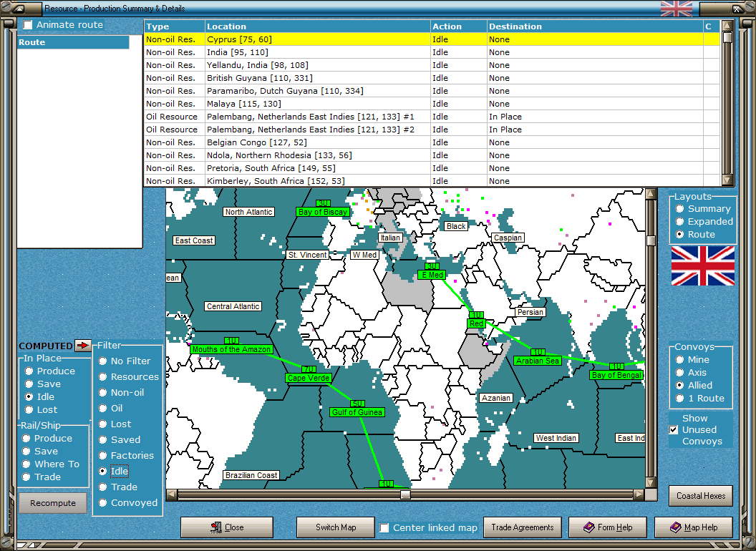Click the red arrow beside COMPUTED
This screenshot has height=551, width=756.
coord(84,346)
